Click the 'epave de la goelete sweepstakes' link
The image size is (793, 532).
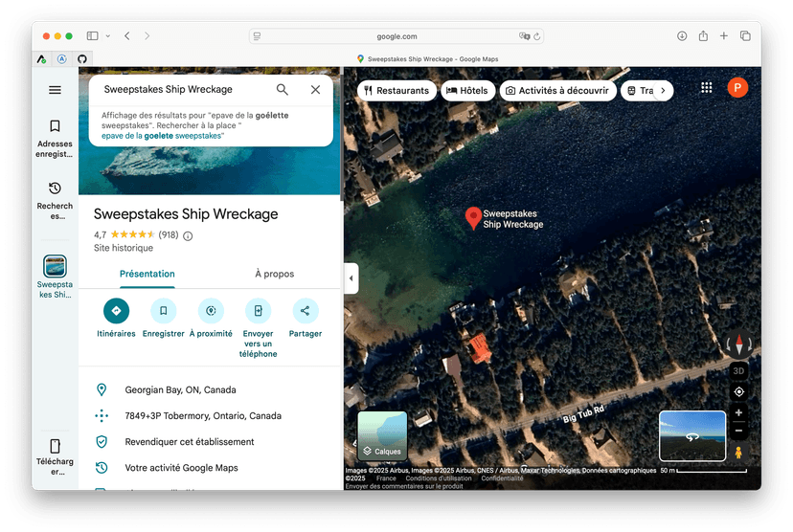point(162,136)
